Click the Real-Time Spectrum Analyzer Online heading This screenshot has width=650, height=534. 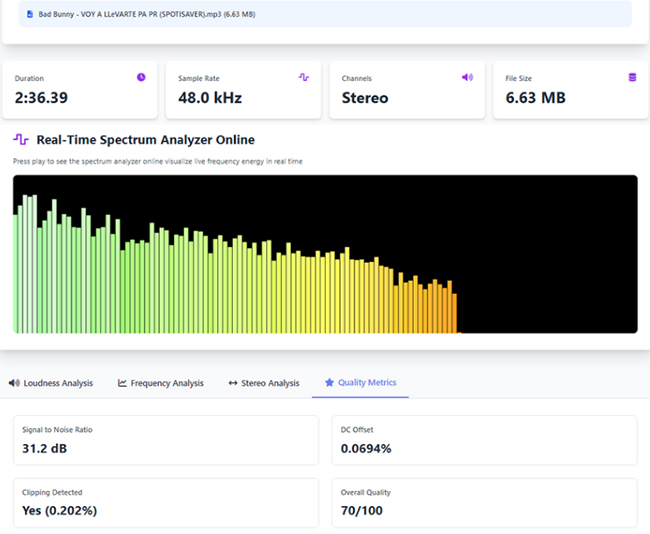pos(146,140)
